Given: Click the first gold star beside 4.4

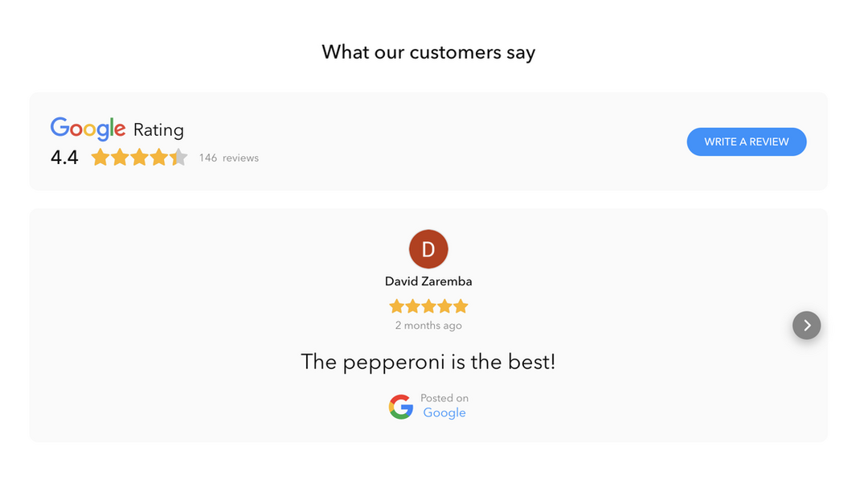Looking at the screenshot, I should point(100,158).
